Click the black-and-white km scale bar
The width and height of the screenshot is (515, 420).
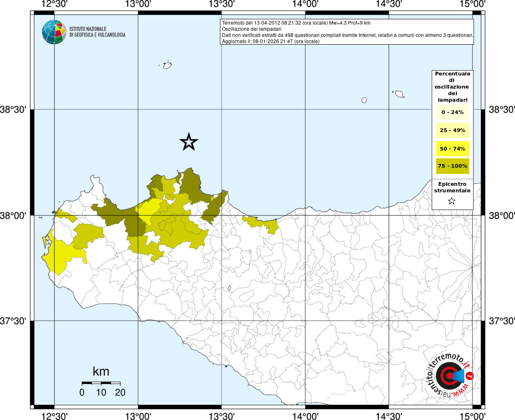point(101,383)
